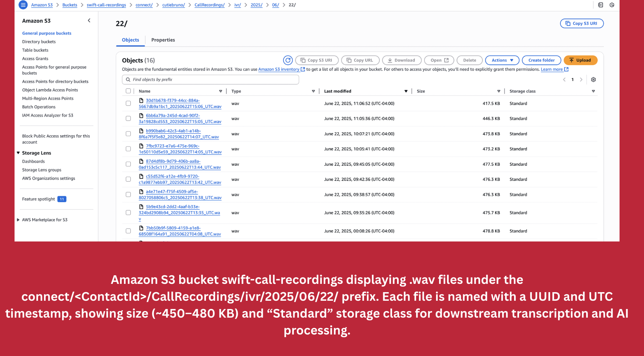Check the c55d52f6 recording row

[x=128, y=179]
